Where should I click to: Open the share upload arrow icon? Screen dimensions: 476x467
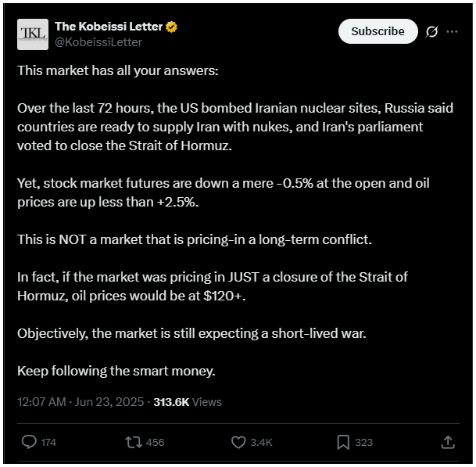pyautogui.click(x=448, y=442)
